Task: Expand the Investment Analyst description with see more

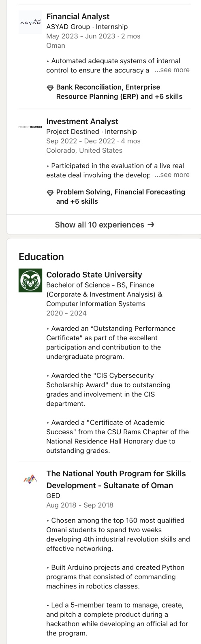Action: point(172,175)
